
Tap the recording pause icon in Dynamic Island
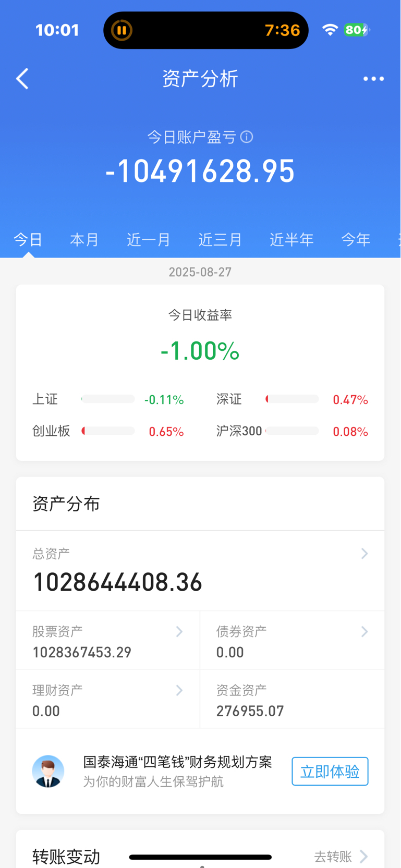pyautogui.click(x=121, y=30)
